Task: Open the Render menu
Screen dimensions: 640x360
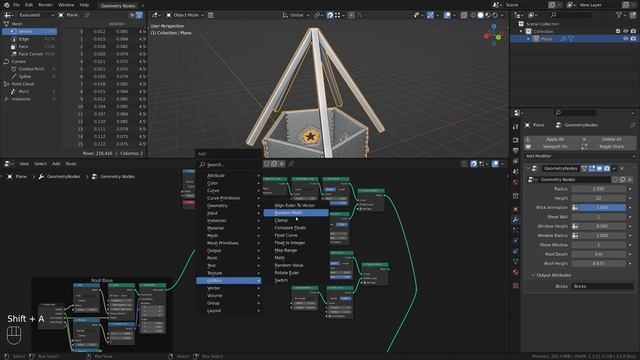Action: point(45,5)
